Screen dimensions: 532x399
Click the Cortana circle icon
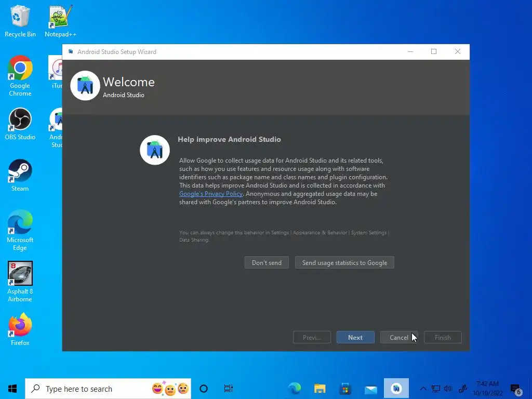pyautogui.click(x=204, y=389)
